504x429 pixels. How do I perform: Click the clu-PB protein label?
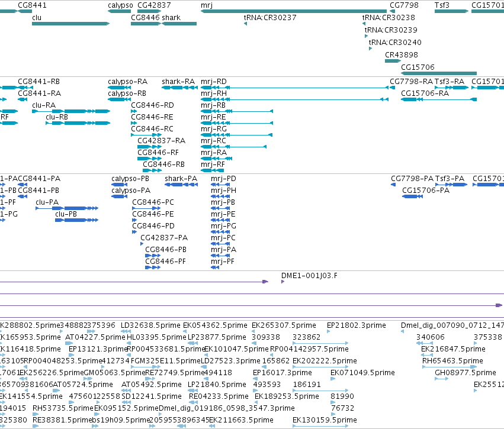pyautogui.click(x=66, y=214)
